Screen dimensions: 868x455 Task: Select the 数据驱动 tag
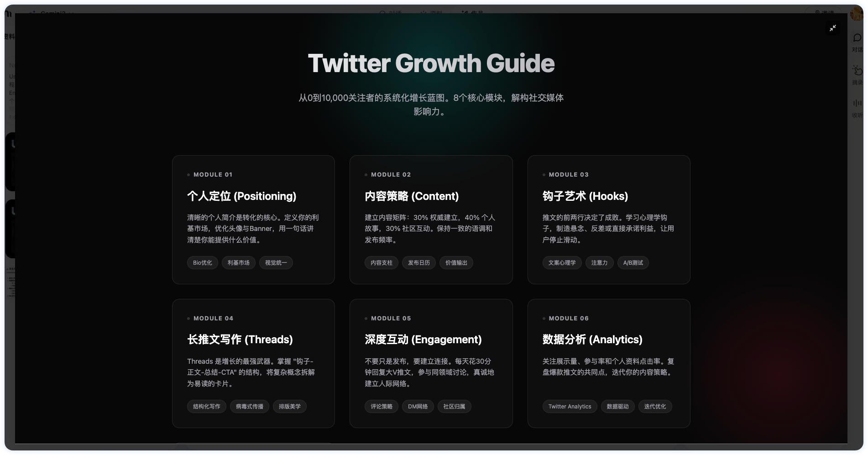618,407
